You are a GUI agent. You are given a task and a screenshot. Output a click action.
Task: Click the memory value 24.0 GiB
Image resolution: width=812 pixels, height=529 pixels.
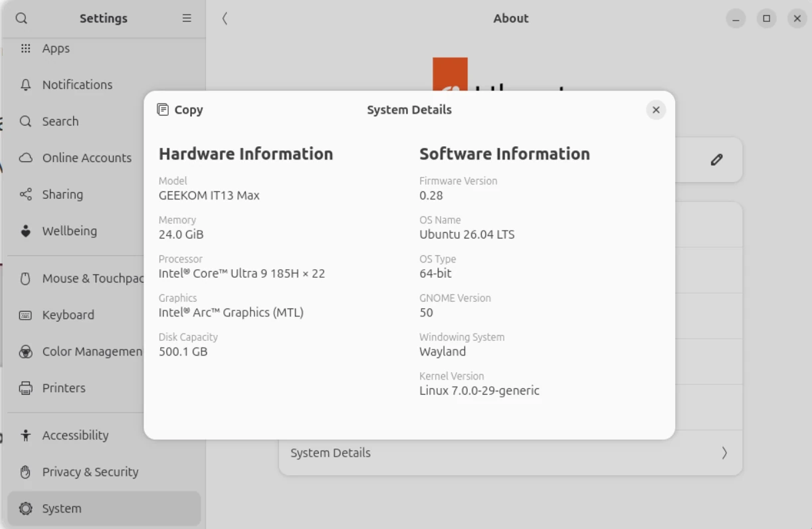(x=181, y=235)
